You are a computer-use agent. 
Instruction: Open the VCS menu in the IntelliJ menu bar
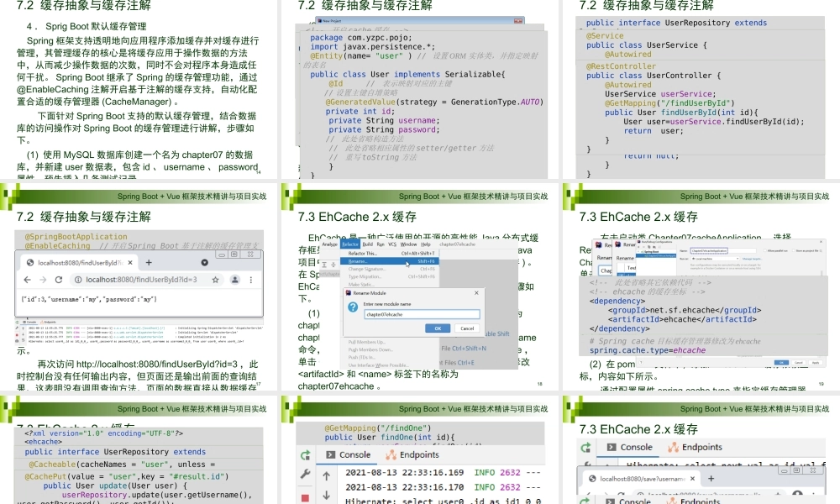(391, 245)
